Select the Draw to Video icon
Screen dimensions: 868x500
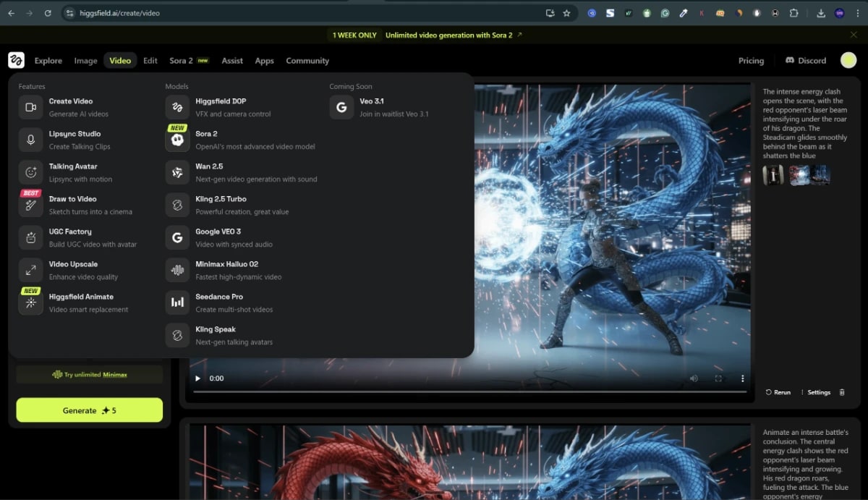(x=31, y=205)
